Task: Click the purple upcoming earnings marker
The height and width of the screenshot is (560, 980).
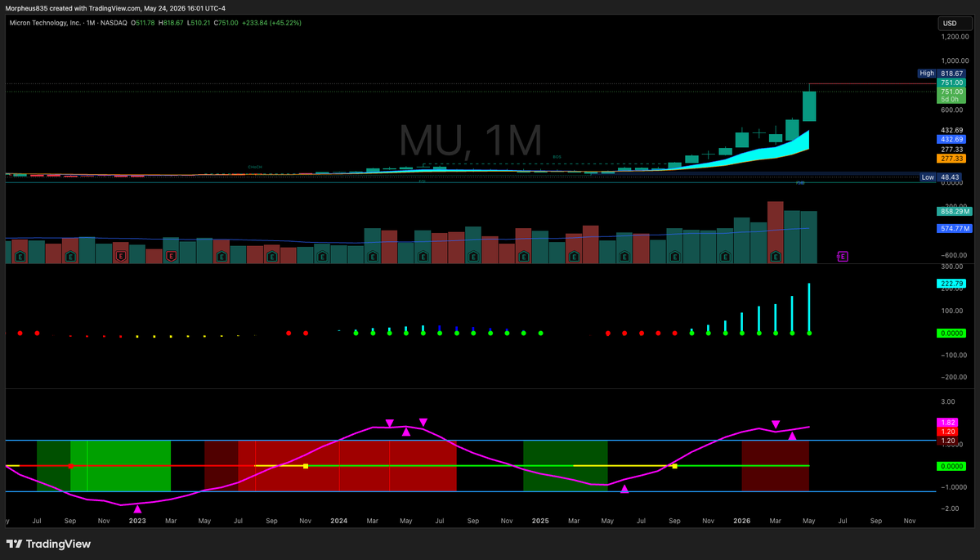Action: 843,256
